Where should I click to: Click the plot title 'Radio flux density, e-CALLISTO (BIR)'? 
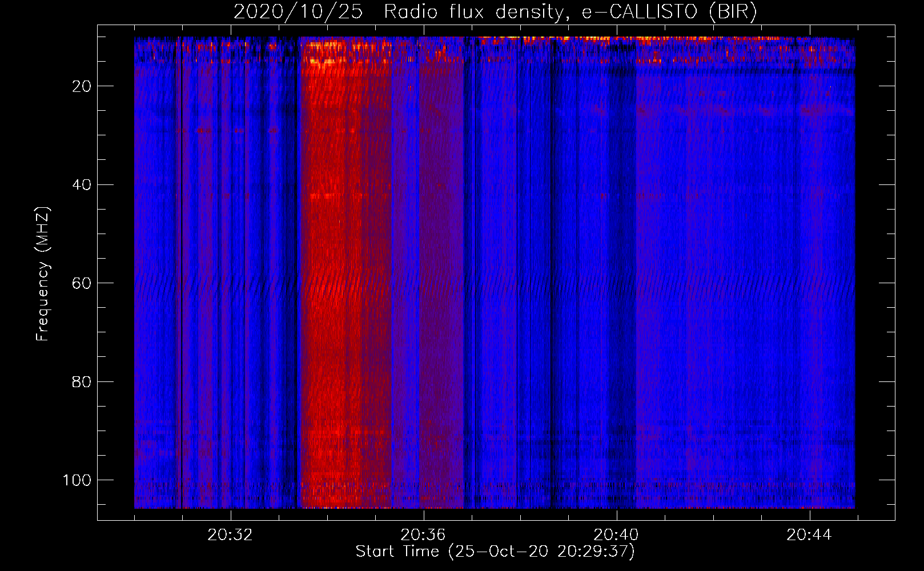[x=571, y=12]
